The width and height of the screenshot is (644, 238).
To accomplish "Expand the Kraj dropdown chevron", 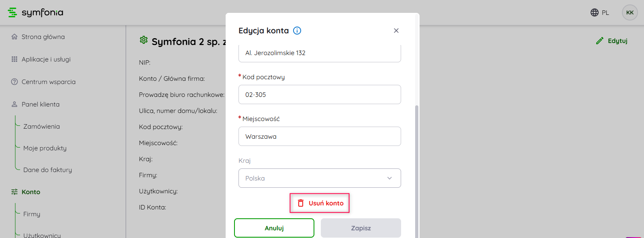I will 389,178.
